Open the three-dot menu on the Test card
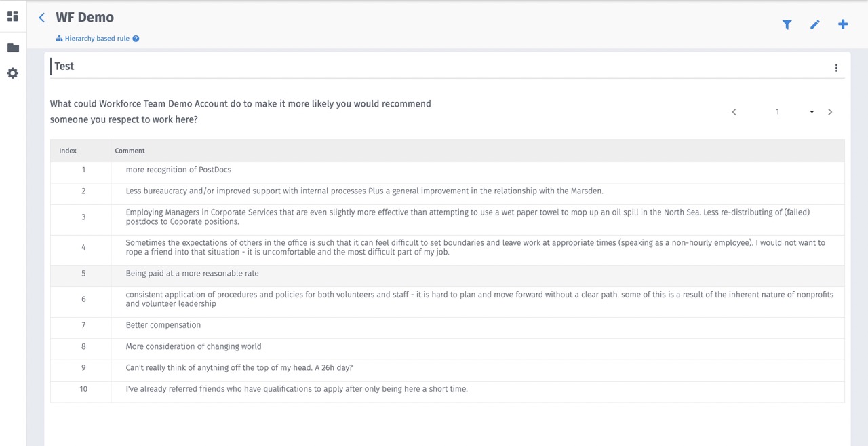The width and height of the screenshot is (868, 446). pos(836,68)
